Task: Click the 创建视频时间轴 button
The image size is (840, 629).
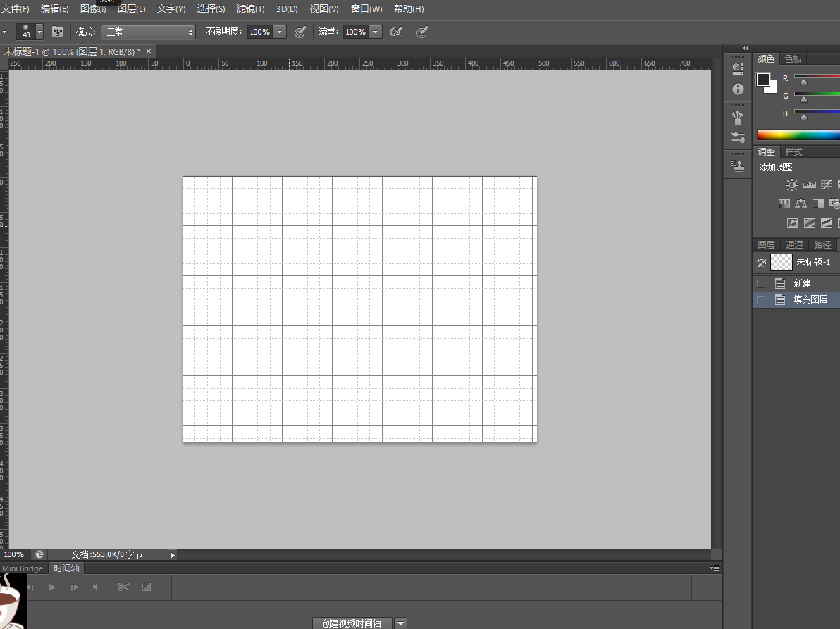Action: coord(352,623)
